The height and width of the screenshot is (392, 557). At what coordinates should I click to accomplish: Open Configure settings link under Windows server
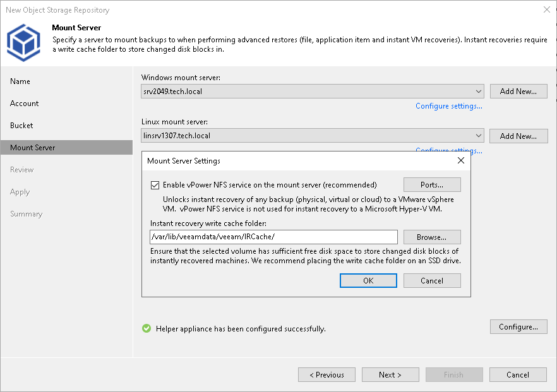coord(448,106)
